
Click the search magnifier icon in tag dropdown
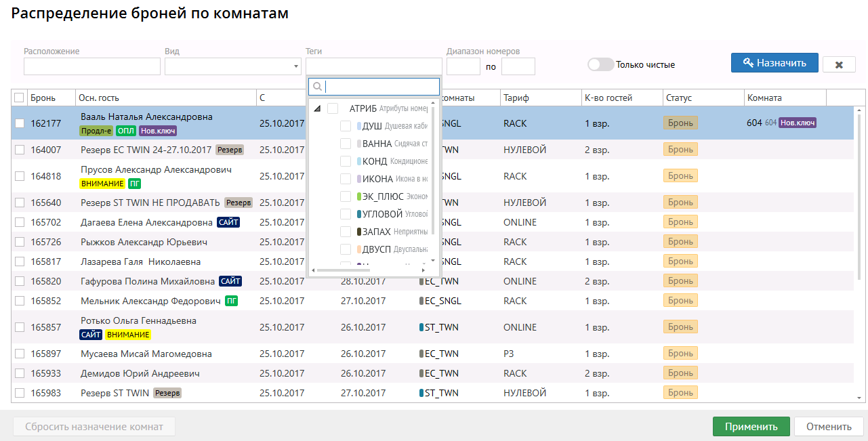pos(316,87)
